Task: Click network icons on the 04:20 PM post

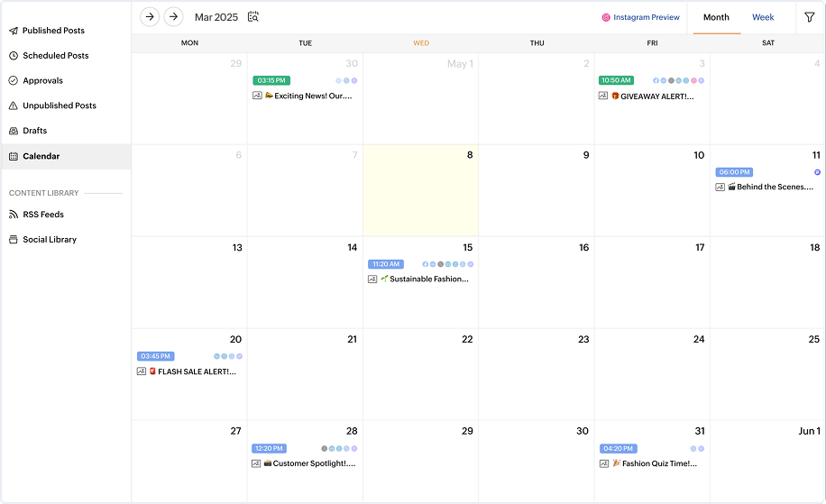Action: click(x=697, y=449)
